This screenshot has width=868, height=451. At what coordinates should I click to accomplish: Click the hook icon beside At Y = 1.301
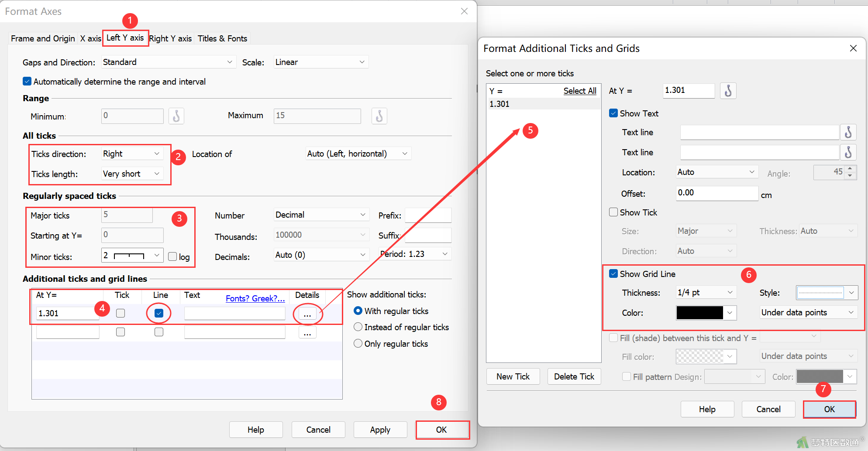coord(728,91)
